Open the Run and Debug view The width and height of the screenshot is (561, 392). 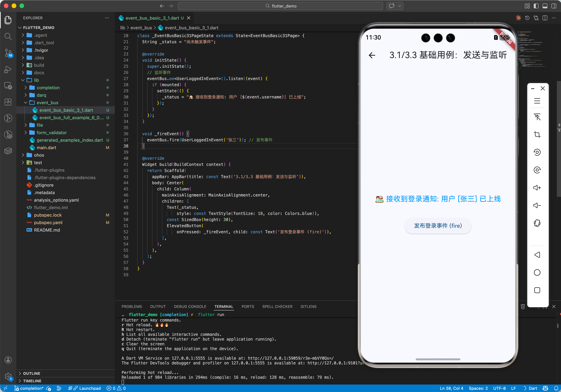point(8,70)
